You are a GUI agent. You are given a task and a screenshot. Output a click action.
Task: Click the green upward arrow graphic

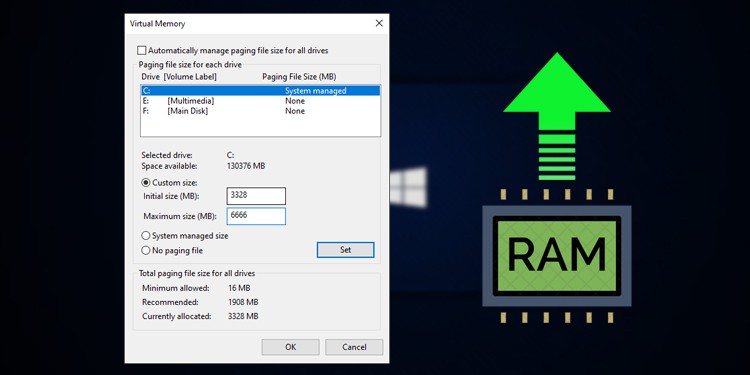click(557, 116)
